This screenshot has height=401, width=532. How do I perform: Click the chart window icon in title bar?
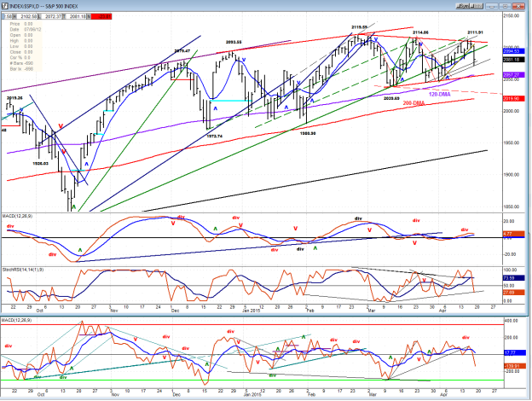coord(5,6)
